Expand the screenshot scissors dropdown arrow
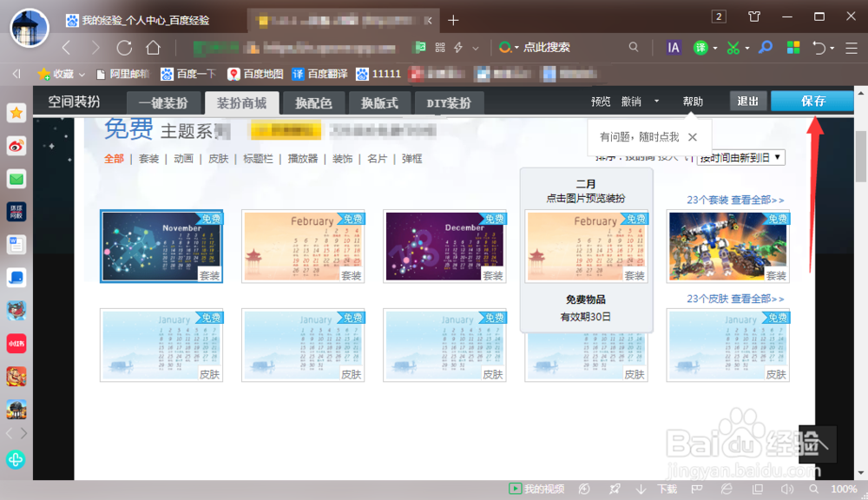Screen dimensions: 868x500 pos(746,48)
